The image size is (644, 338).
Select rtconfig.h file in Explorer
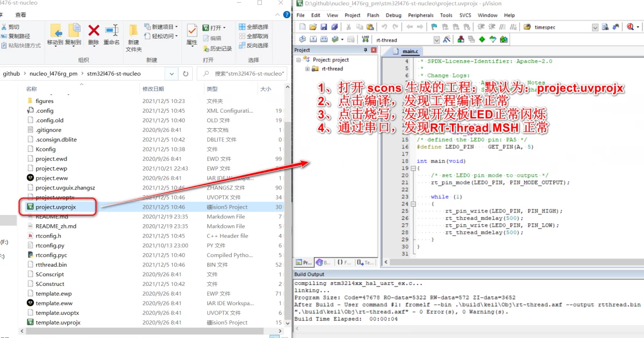pos(48,236)
